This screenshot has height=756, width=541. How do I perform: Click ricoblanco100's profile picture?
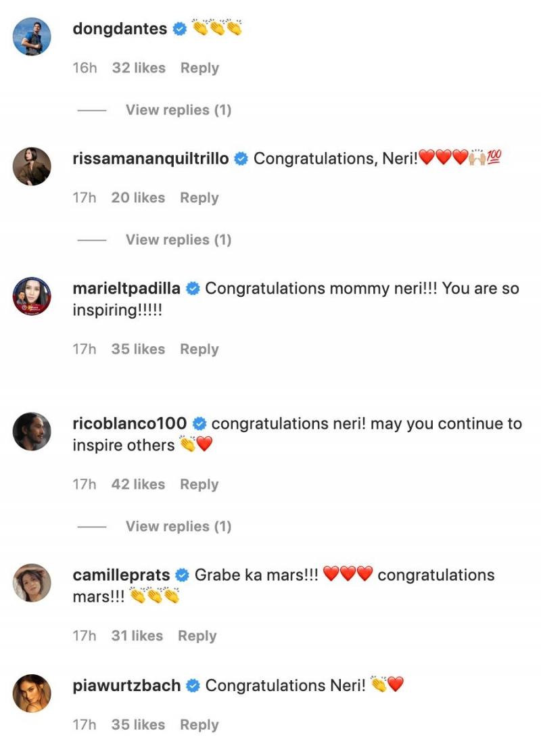(32, 431)
